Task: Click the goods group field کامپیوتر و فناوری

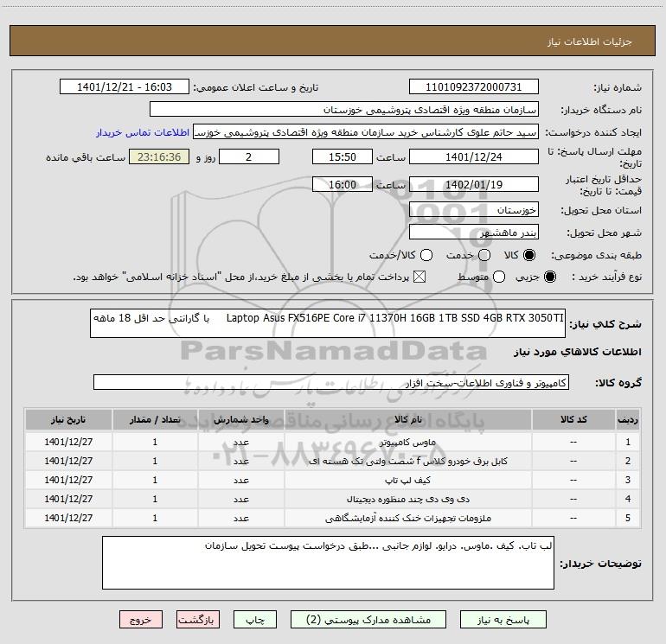Action: tap(331, 382)
